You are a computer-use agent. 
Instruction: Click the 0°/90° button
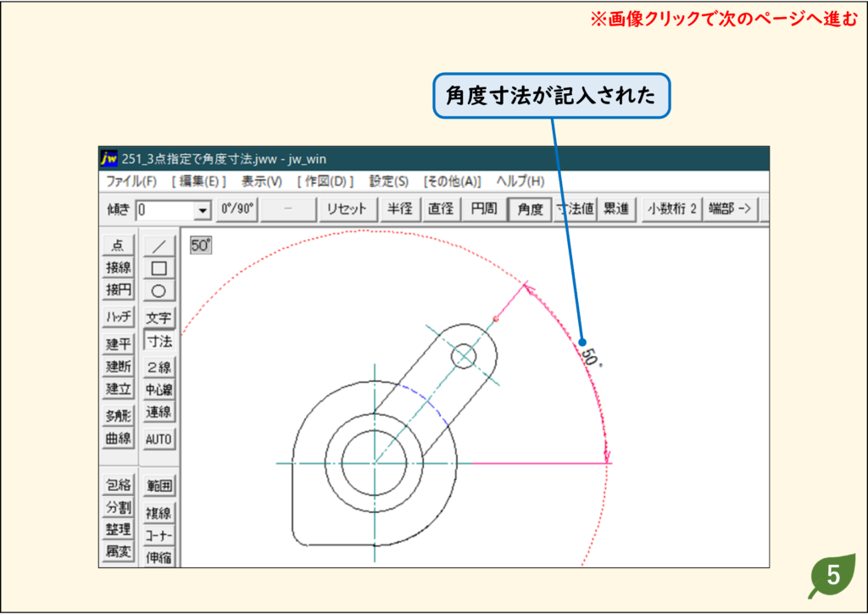(237, 209)
